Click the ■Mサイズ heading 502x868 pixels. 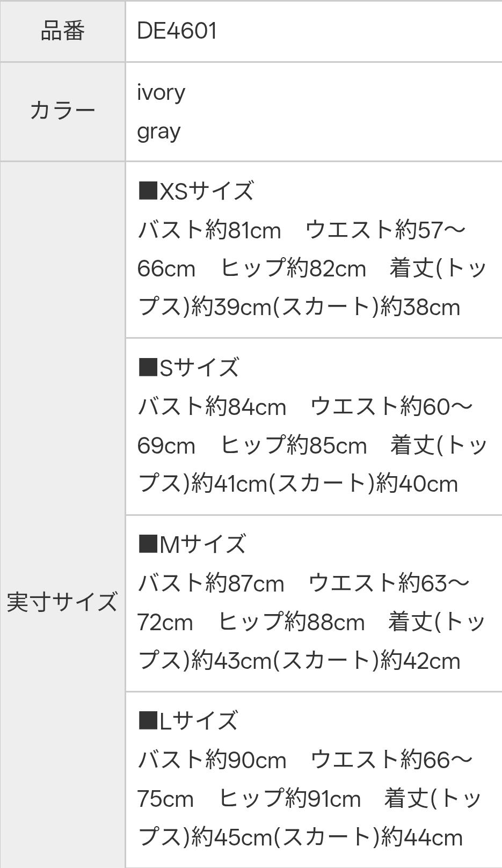pos(192,544)
